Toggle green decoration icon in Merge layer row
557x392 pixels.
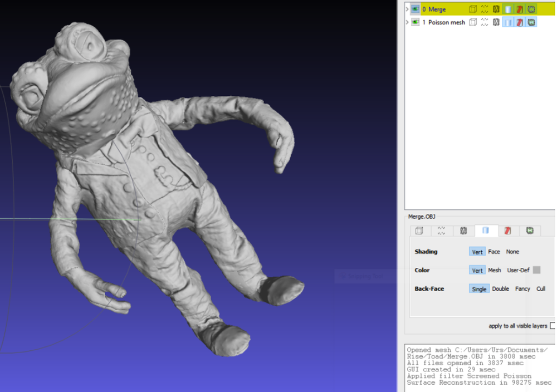[x=531, y=9]
